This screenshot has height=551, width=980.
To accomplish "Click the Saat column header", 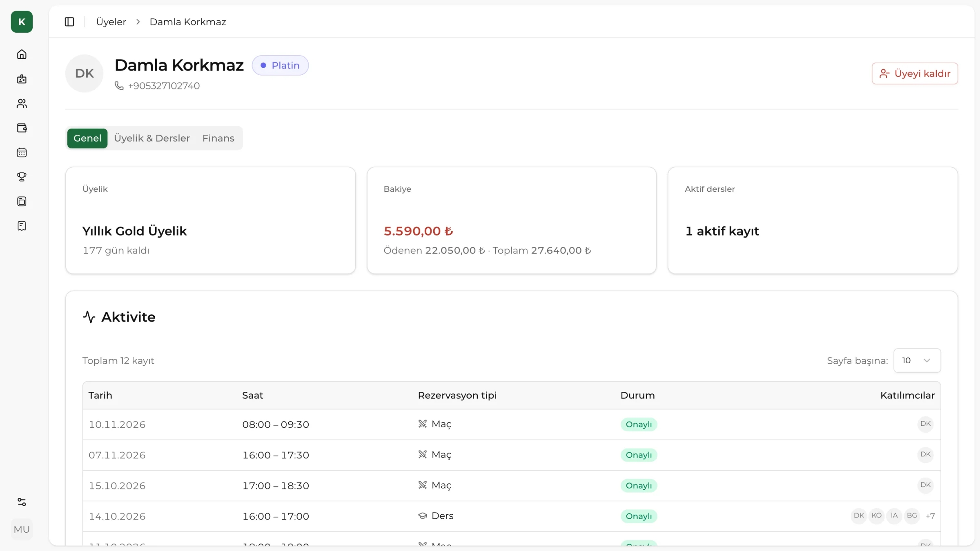I will click(x=252, y=395).
